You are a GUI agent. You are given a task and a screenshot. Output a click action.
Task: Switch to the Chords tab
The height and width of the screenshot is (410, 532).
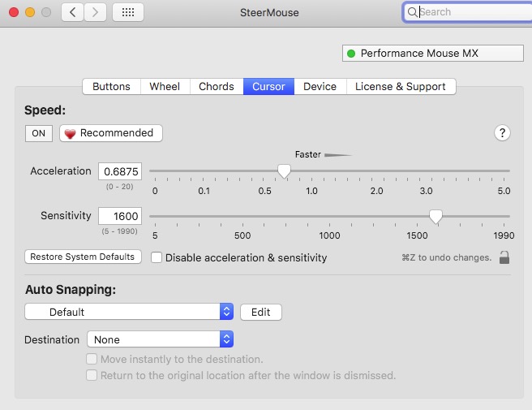[217, 87]
